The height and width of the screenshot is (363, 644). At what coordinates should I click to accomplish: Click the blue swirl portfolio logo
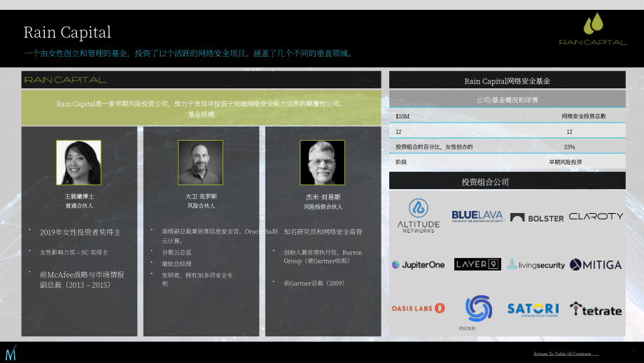479,308
